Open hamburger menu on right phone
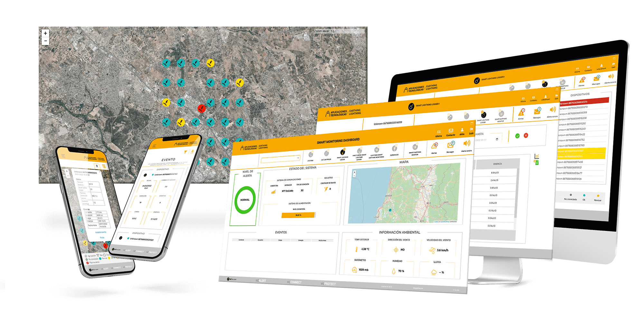 tap(154, 146)
